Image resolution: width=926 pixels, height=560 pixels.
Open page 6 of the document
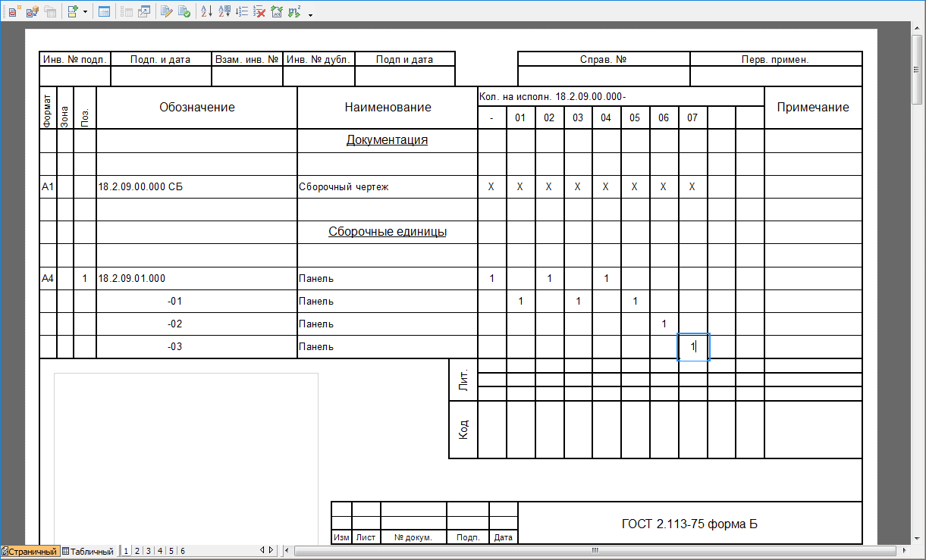click(x=183, y=551)
